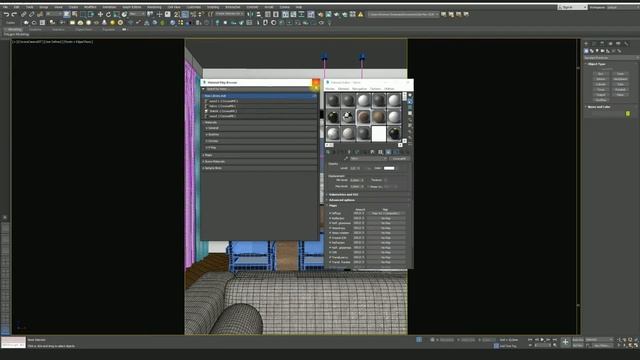This screenshot has width=640, height=360.
Task: Activate the Select and Rotate tool
Action: pos(109,14)
